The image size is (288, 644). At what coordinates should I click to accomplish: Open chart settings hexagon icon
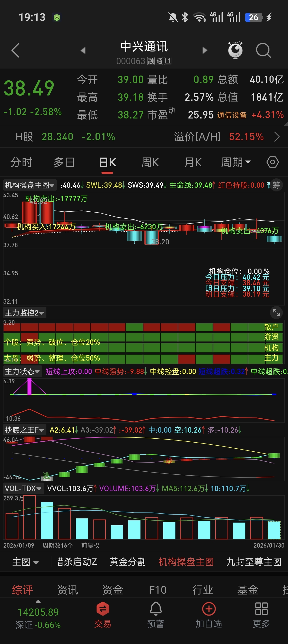click(272, 162)
